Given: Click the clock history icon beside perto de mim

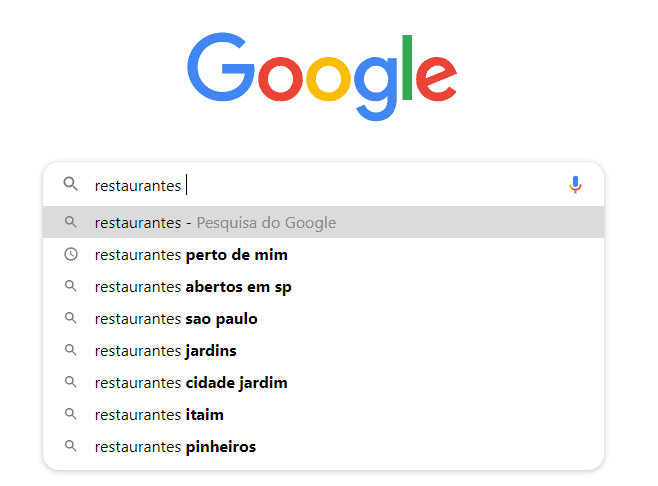Looking at the screenshot, I should [70, 254].
